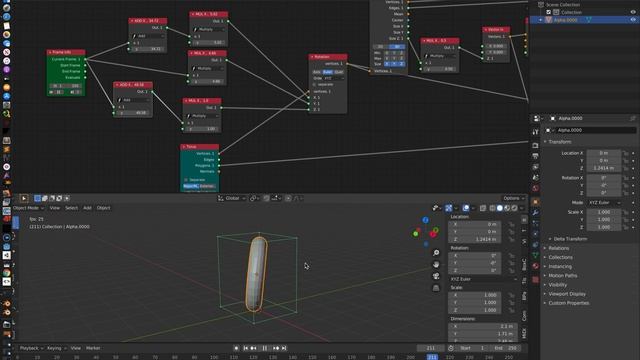Switch perspective/orthographic with the grid gizmo

pyautogui.click(x=436, y=288)
